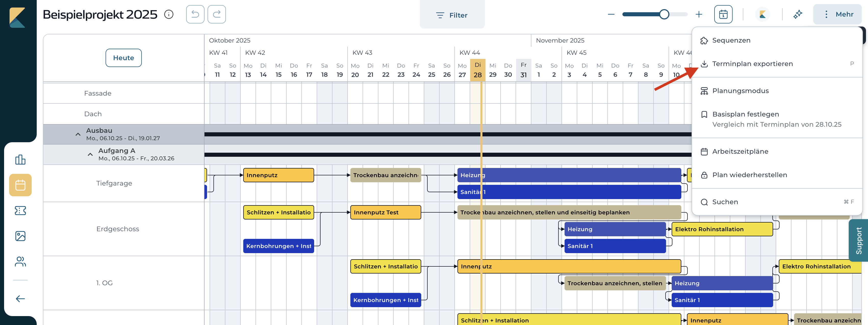Click the Dach row label

coord(93,114)
